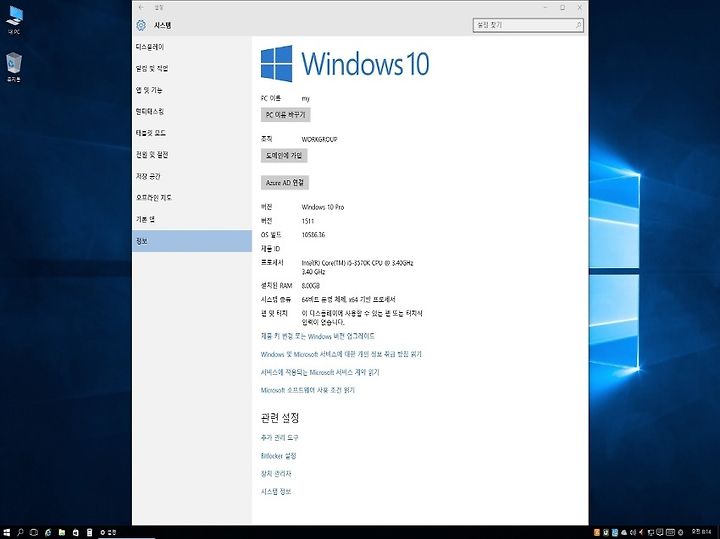
Task: Click the touch keyboard tray icon
Action: 670,533
